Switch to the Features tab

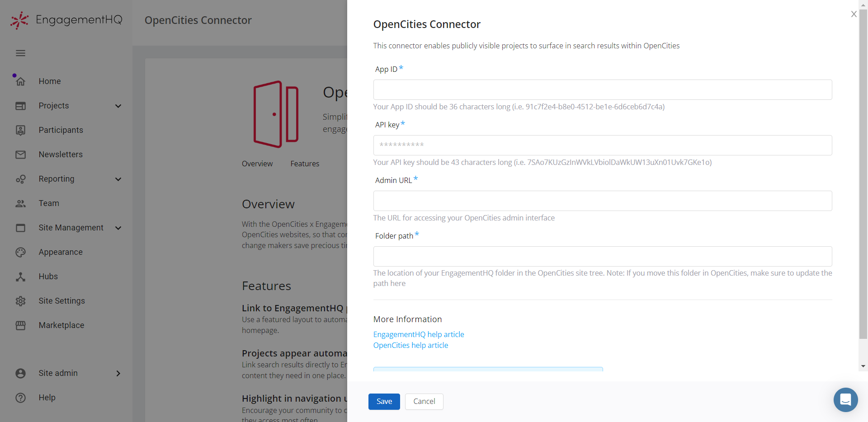(305, 164)
